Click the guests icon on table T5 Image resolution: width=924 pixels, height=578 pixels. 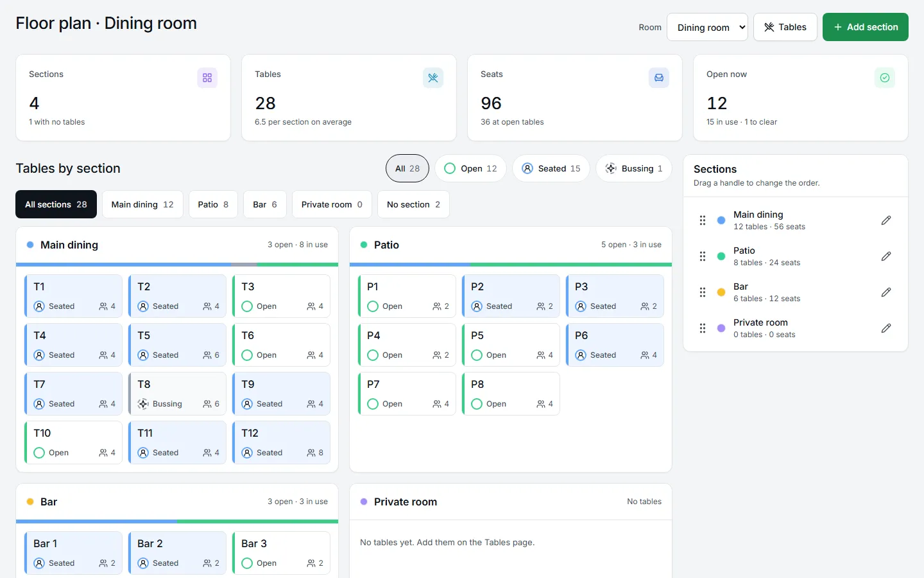click(x=207, y=355)
